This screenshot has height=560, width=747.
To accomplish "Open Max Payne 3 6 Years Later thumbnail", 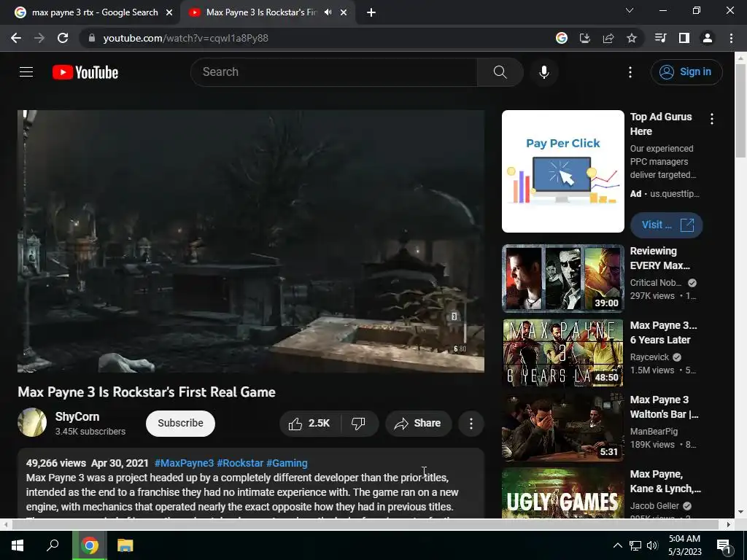I will [x=562, y=352].
